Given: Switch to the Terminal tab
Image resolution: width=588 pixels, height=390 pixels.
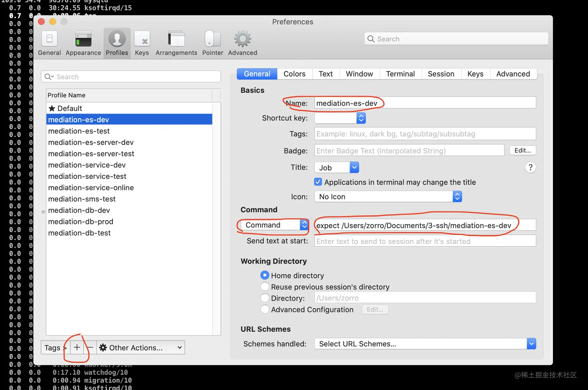Looking at the screenshot, I should point(401,74).
